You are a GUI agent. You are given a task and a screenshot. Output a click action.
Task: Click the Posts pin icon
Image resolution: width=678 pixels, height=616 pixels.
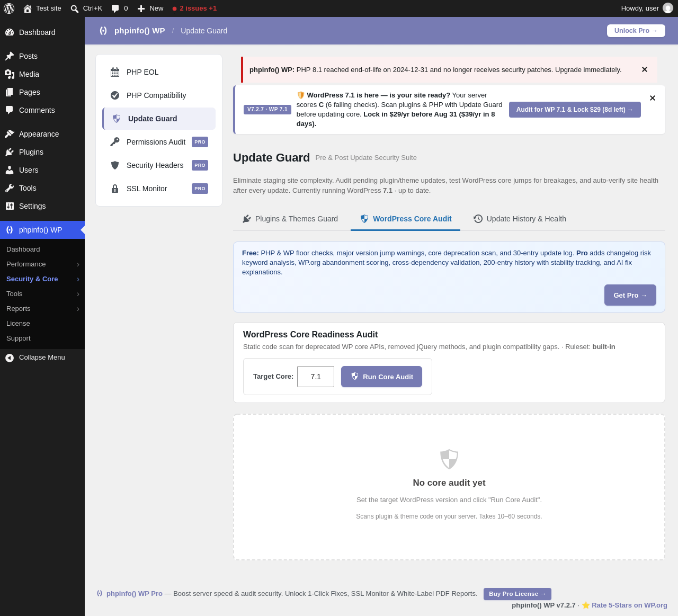[10, 56]
